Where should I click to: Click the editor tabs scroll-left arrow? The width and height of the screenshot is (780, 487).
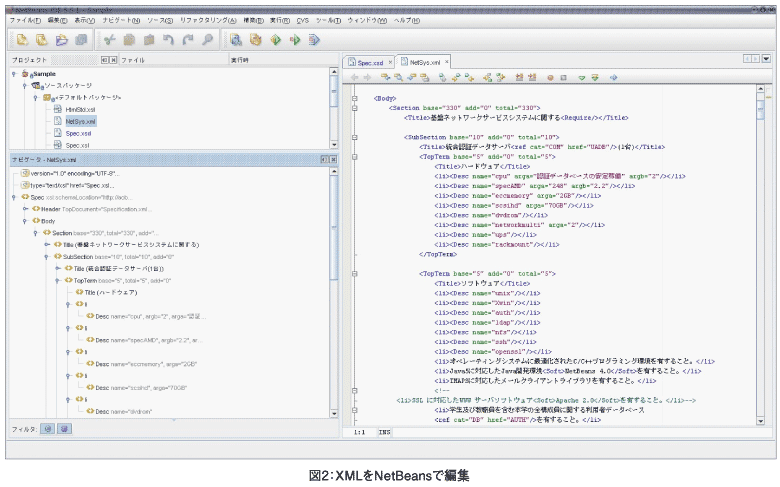click(x=747, y=59)
